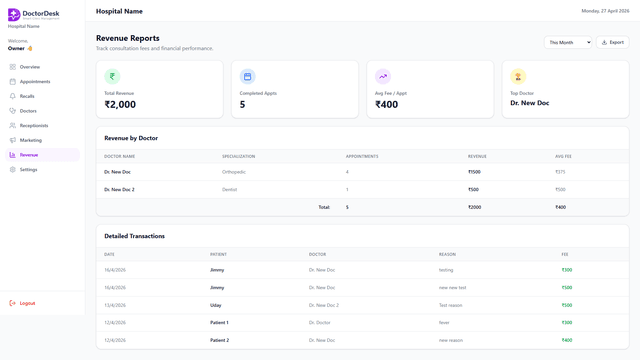Click the Doctors stethoscope icon
This screenshot has height=360, width=640.
tap(13, 111)
